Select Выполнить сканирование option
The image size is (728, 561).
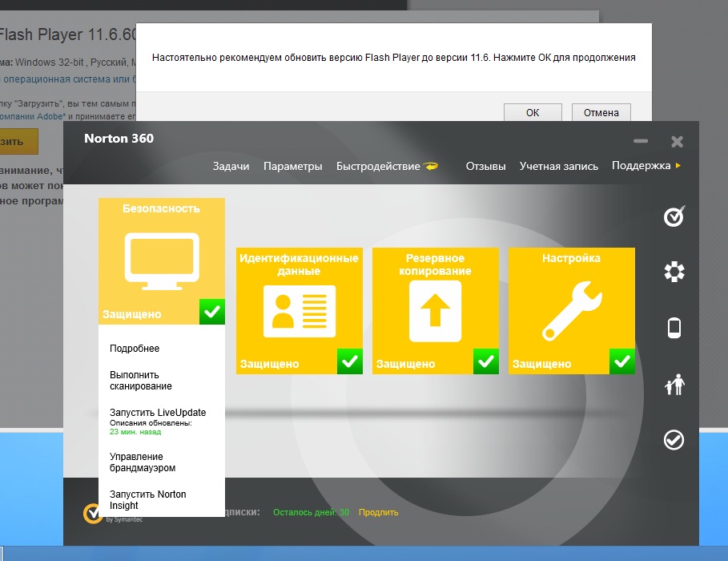pos(141,381)
